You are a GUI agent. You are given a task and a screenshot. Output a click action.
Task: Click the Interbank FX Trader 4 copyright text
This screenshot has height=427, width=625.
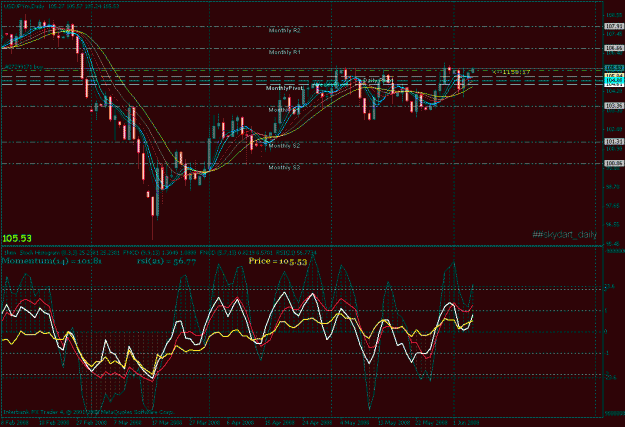tap(88, 412)
